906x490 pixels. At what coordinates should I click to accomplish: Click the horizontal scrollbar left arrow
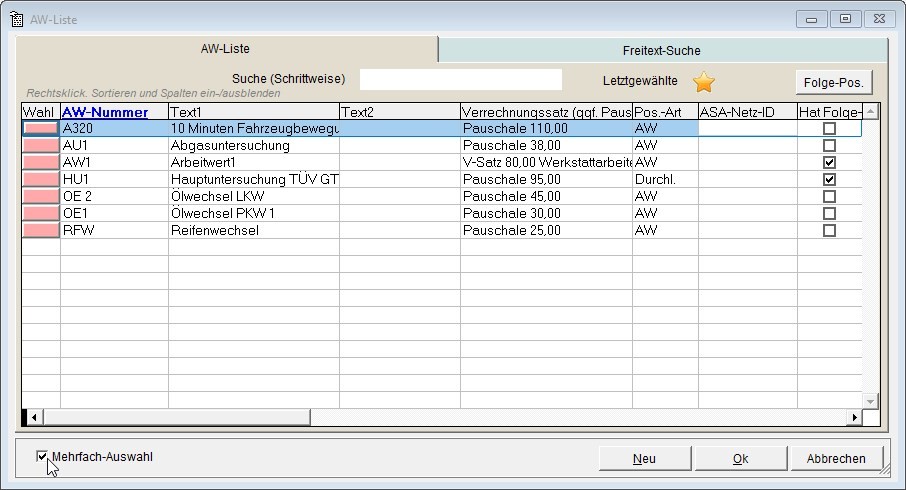34,417
